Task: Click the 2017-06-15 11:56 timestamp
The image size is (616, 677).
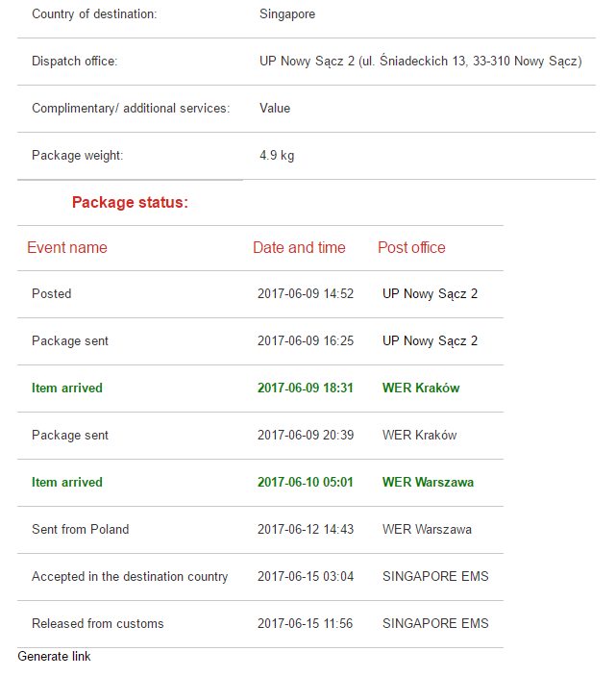Action: [x=305, y=623]
